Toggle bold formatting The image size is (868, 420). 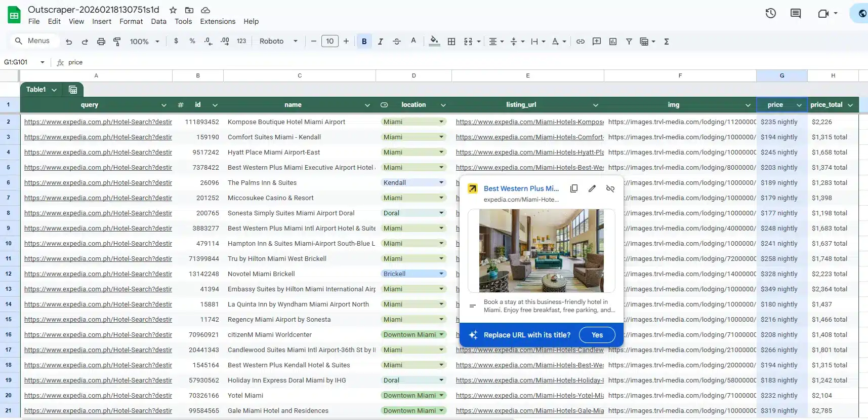[364, 42]
